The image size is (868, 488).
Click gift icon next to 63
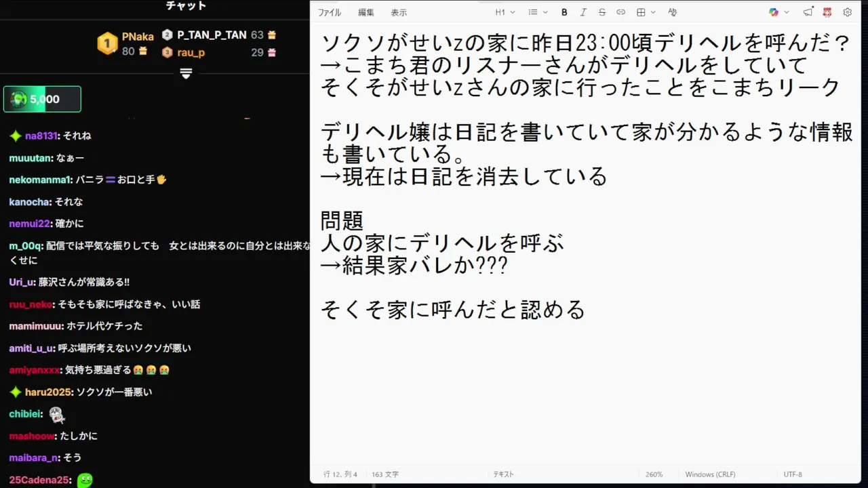(x=272, y=35)
